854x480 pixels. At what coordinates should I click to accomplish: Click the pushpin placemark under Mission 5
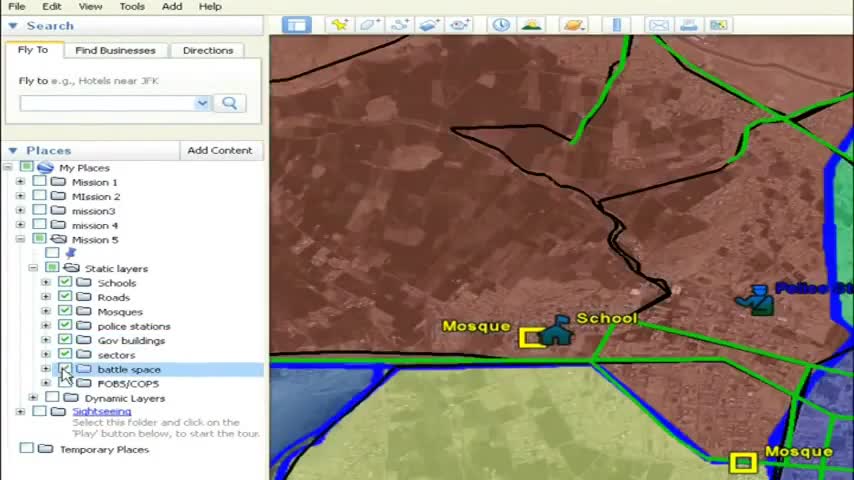(70, 253)
